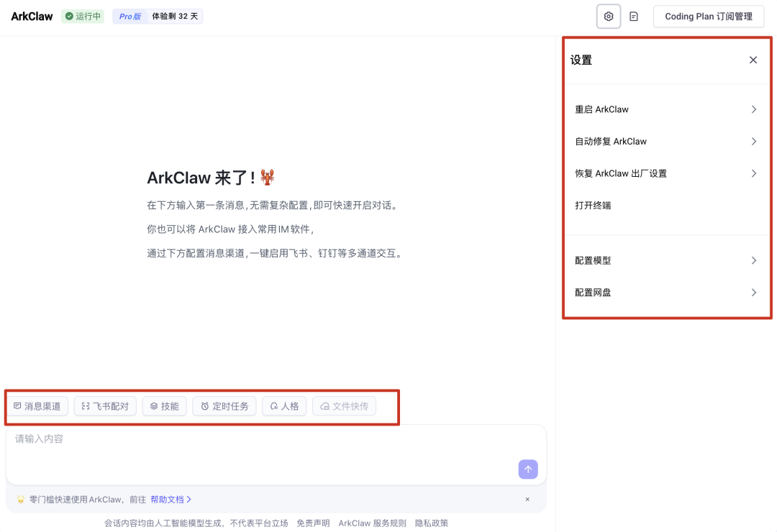The image size is (777, 532).
Task: Click the document notes icon beside settings
Action: tap(634, 16)
